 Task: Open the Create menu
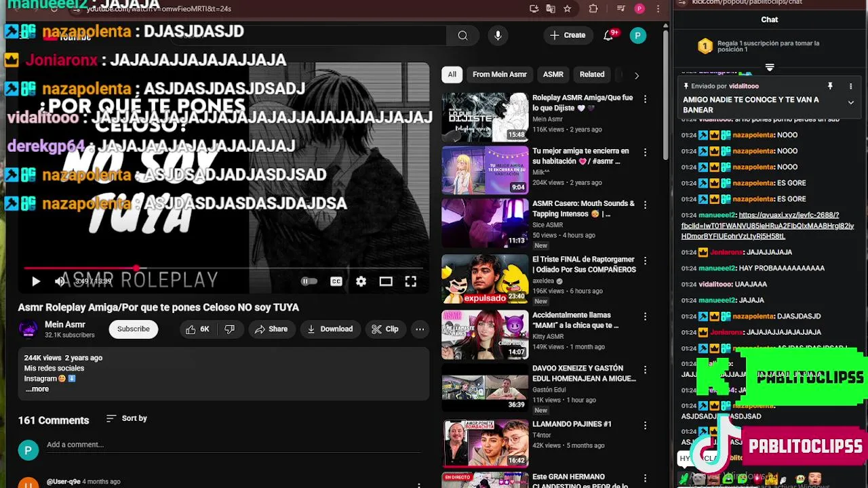tap(568, 35)
